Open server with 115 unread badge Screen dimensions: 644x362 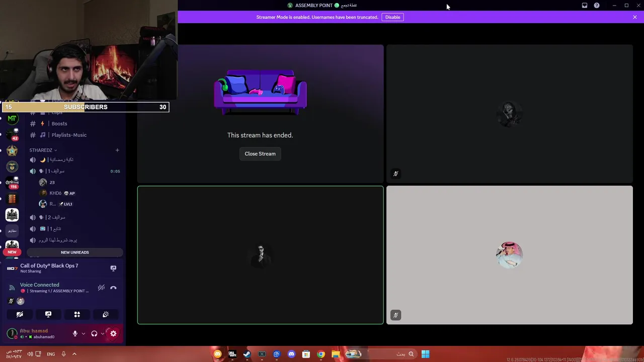tap(12, 183)
